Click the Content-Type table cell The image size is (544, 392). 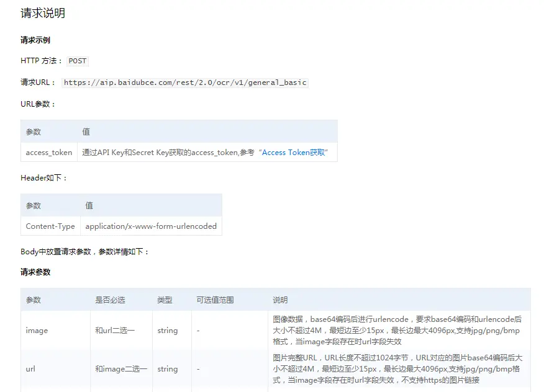[x=50, y=226]
